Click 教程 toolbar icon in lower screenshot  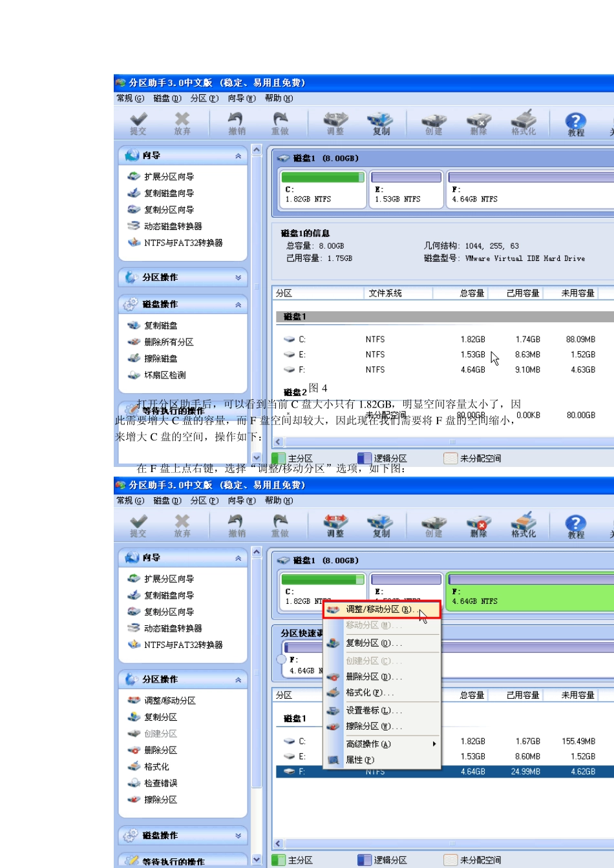click(x=576, y=526)
